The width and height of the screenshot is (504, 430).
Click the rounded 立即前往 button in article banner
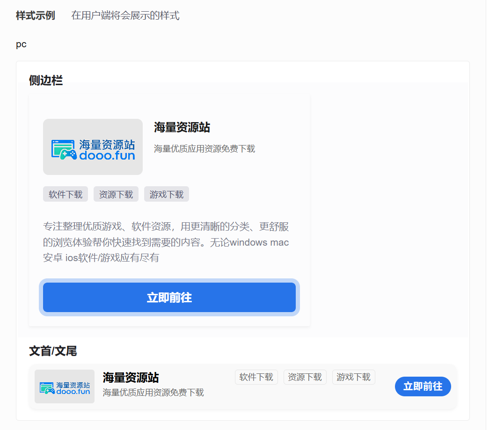pos(423,386)
